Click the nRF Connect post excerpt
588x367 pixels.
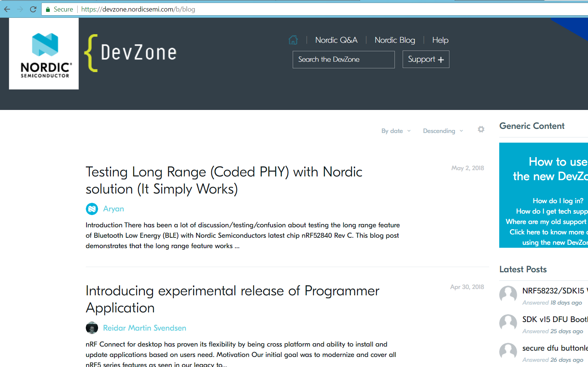pyautogui.click(x=241, y=354)
